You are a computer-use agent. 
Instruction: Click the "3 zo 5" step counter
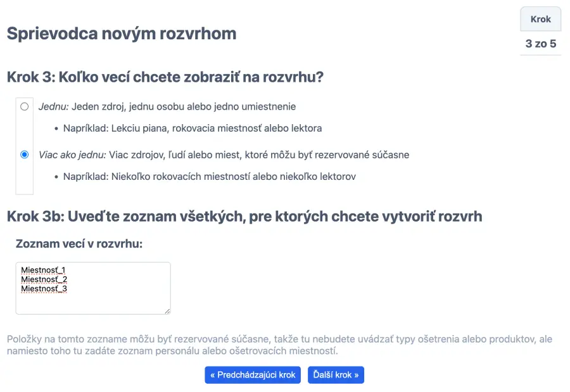[540, 44]
